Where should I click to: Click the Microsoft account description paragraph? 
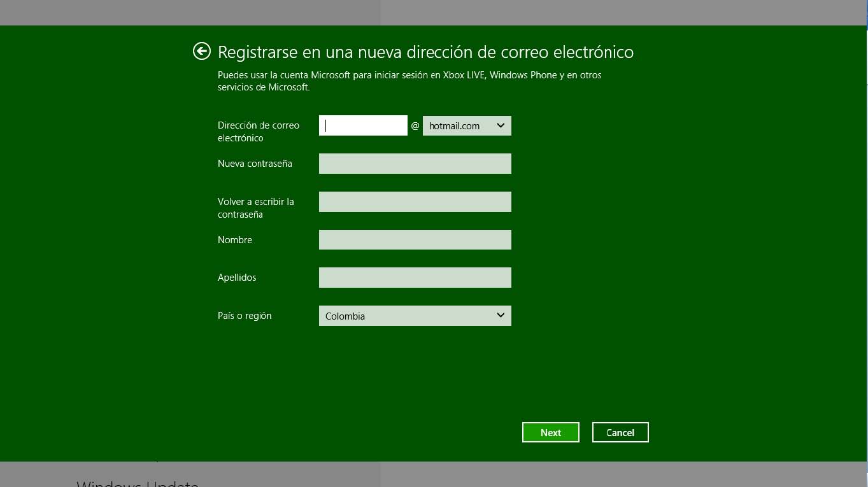[409, 81]
